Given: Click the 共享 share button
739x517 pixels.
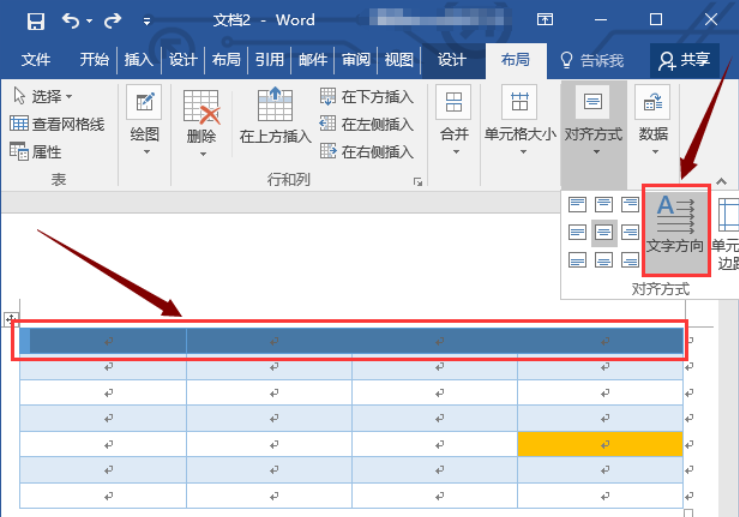Looking at the screenshot, I should click(x=685, y=60).
